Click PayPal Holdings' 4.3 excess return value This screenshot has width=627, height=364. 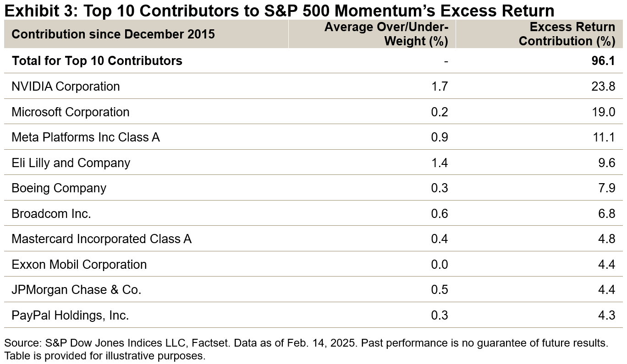point(606,315)
